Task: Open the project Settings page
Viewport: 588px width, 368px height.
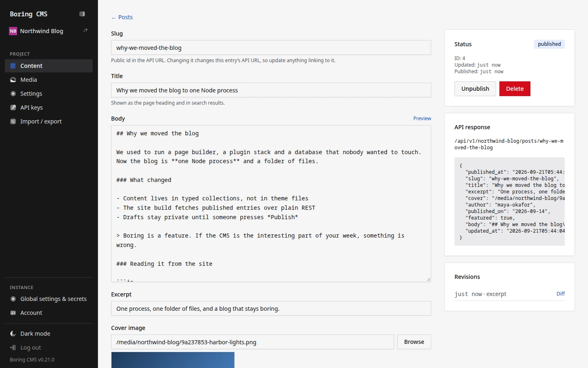Action: click(49, 94)
